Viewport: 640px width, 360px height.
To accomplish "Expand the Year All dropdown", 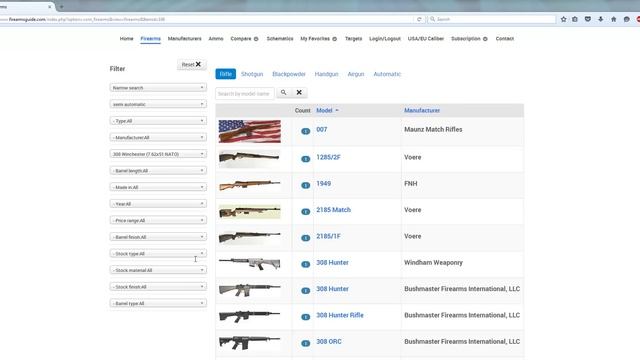I will pos(158,204).
